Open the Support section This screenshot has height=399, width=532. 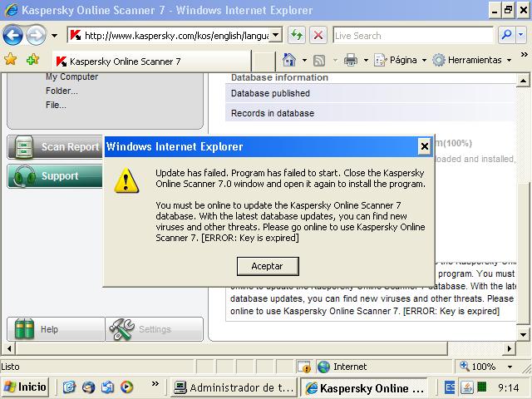point(55,176)
